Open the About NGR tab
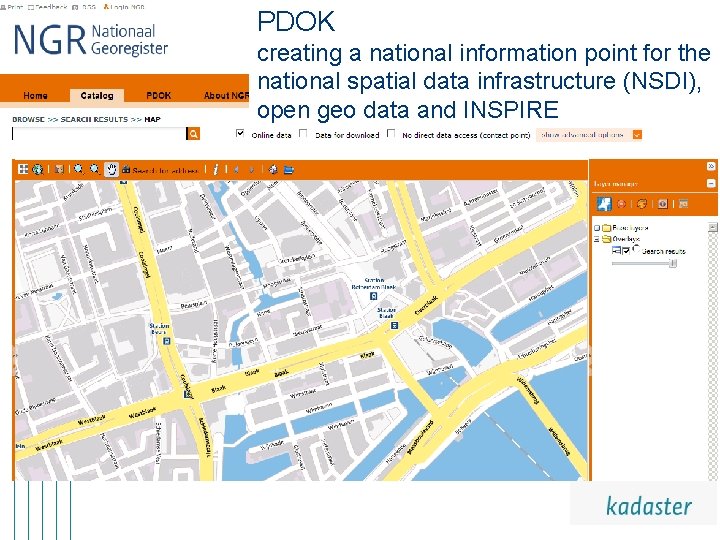720x540 pixels. pyautogui.click(x=226, y=95)
